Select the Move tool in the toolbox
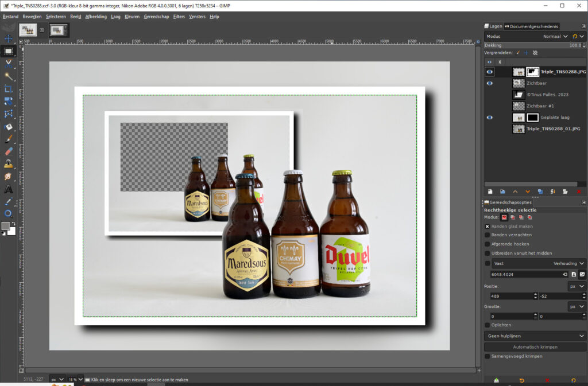The image size is (588, 386). [8, 38]
